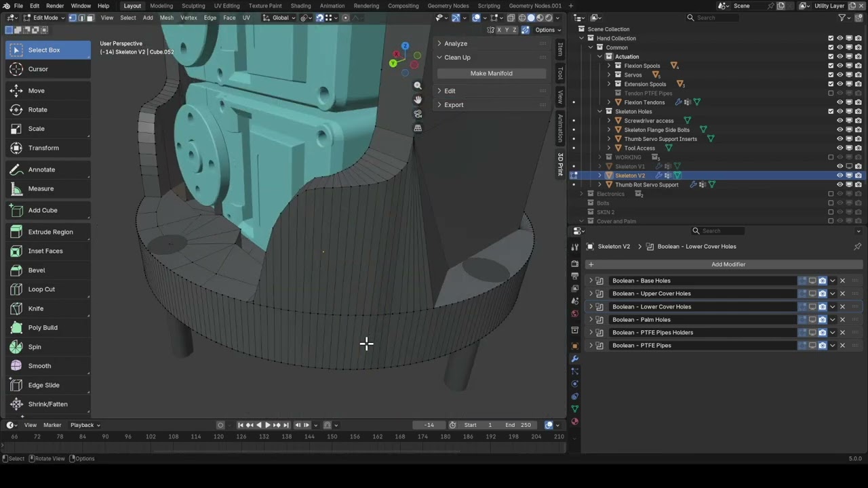Click the Make Manifold button
Screen dimensions: 868x488
[491, 73]
